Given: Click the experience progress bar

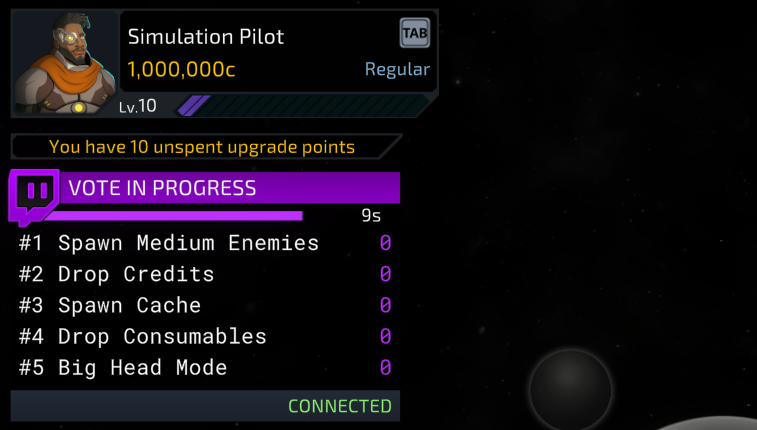Looking at the screenshot, I should click(x=300, y=106).
